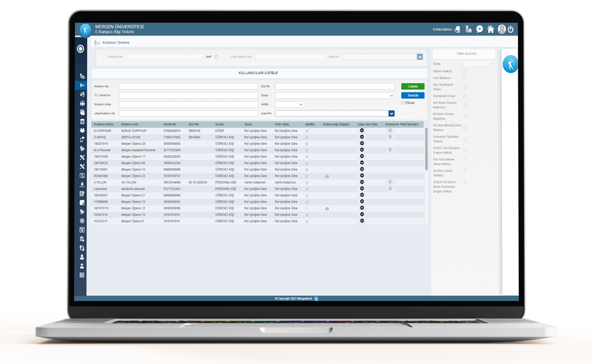Toggle the Filtrele checkbox
Screen dimensions: 592x364
coord(403,103)
